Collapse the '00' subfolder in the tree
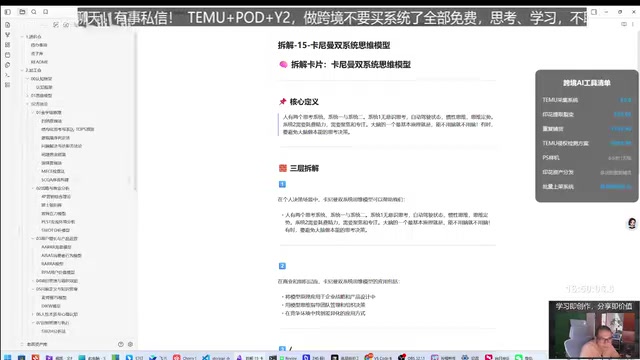 tap(27, 79)
